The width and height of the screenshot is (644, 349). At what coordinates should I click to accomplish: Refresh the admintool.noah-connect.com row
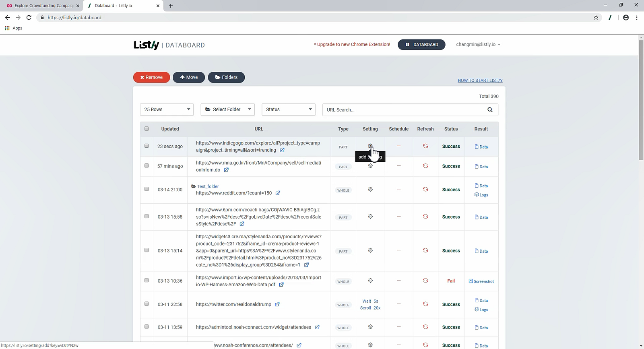pos(425,327)
